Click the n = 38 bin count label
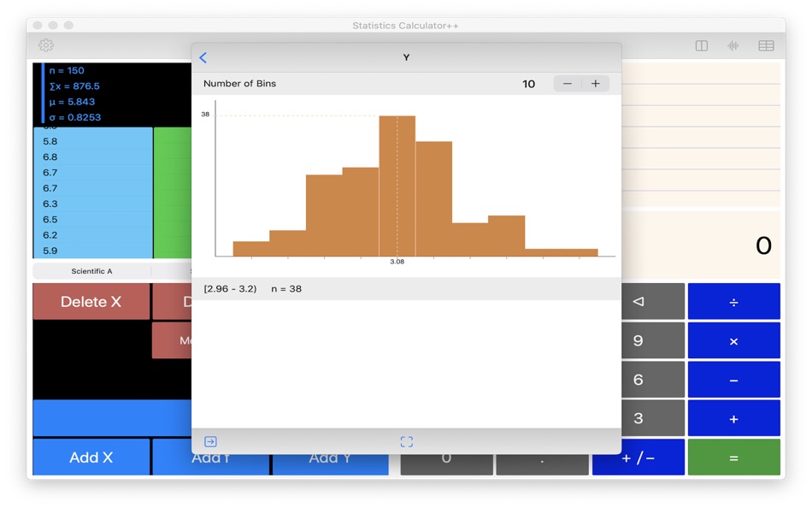Screen dimensions: 812x508 (x=286, y=289)
